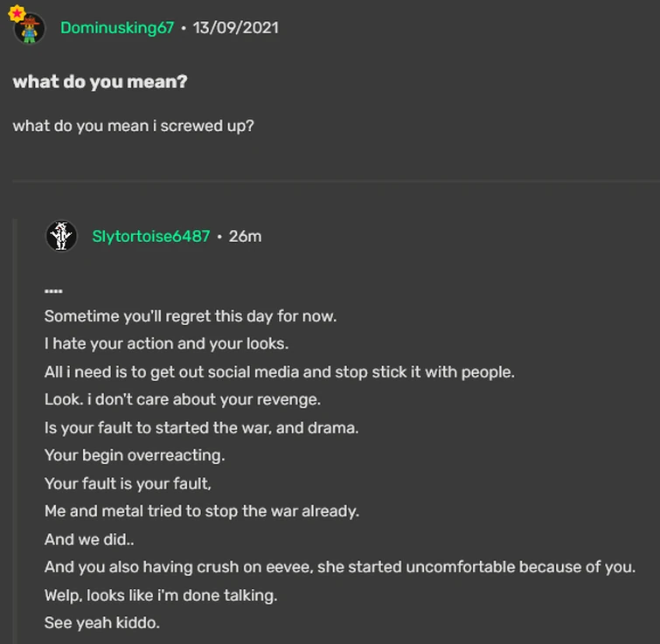The height and width of the screenshot is (644, 660).
Task: Click the reply line mentioning a crush on eevee
Action: pyautogui.click(x=339, y=567)
